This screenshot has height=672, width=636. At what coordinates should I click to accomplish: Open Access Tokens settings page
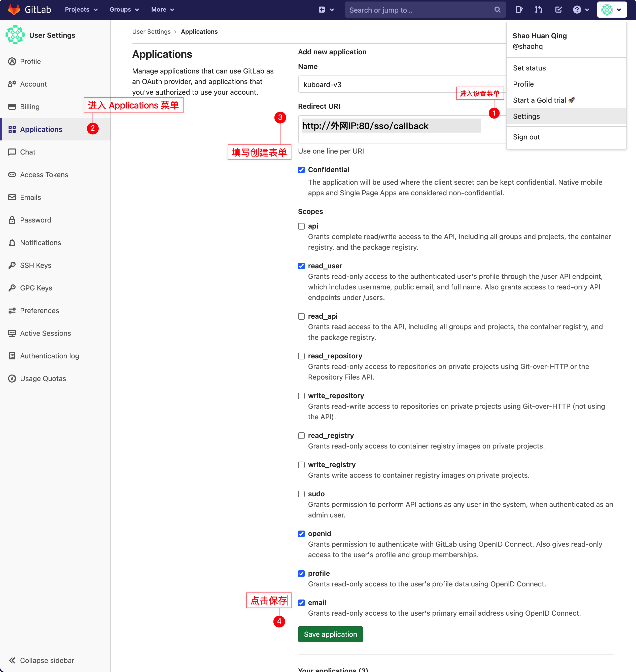click(x=44, y=175)
